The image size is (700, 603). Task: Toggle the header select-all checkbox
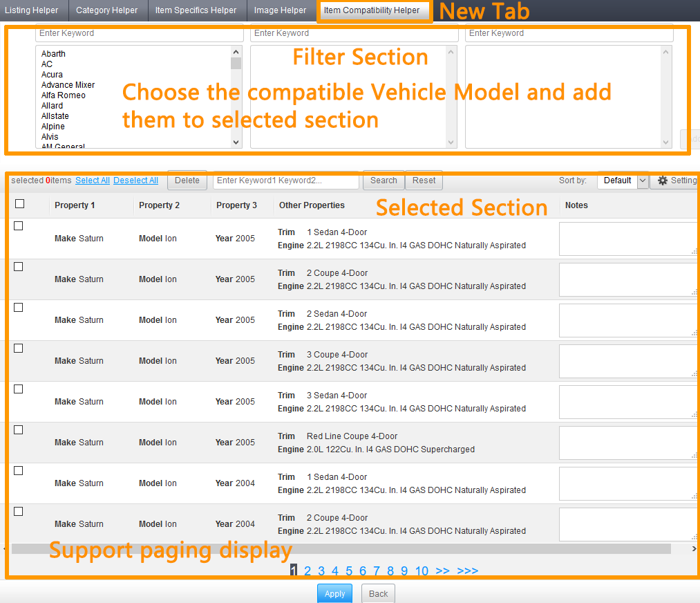coord(19,204)
